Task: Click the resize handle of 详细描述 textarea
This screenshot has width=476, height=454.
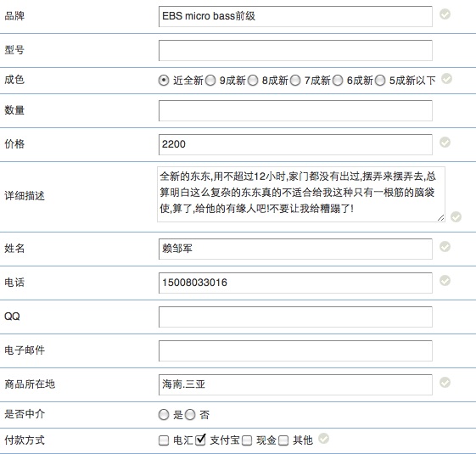Action: [x=441, y=218]
